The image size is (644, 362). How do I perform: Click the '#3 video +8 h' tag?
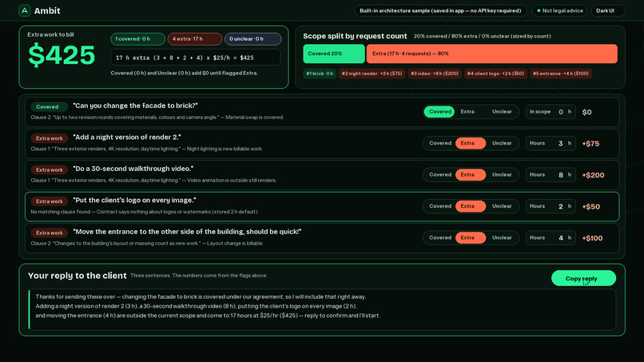point(435,74)
